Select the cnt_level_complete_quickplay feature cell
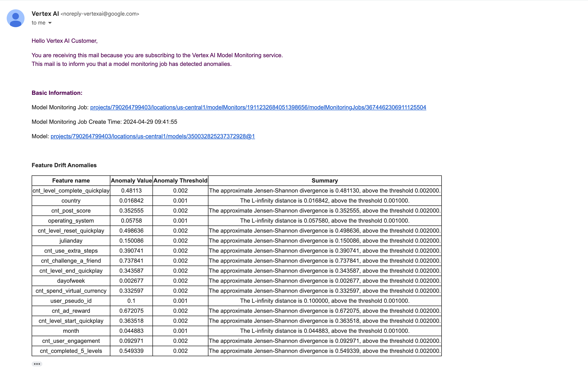Screen dimensions: 588x378 coord(71,191)
